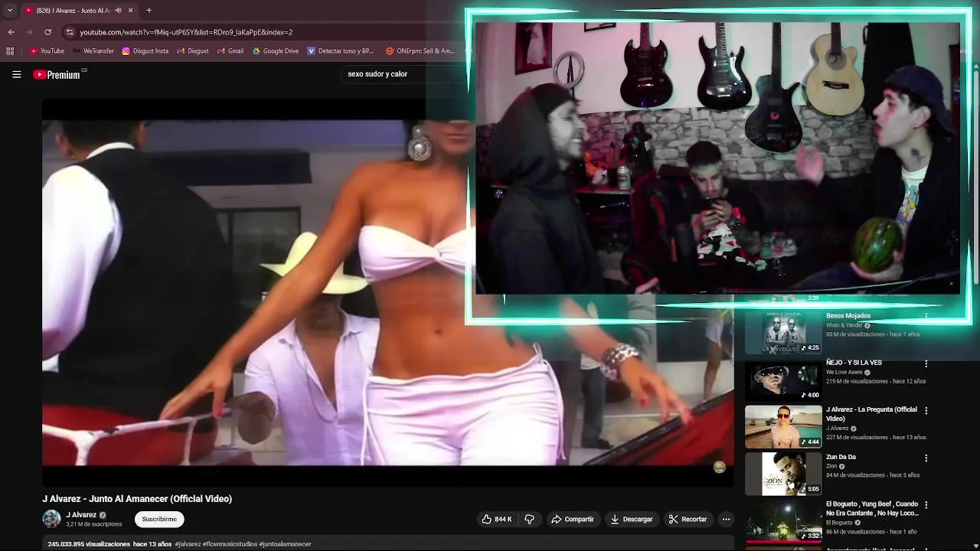Image resolution: width=980 pixels, height=551 pixels.
Task: Open the Zun Da Da thumbnail
Action: pyautogui.click(x=783, y=474)
